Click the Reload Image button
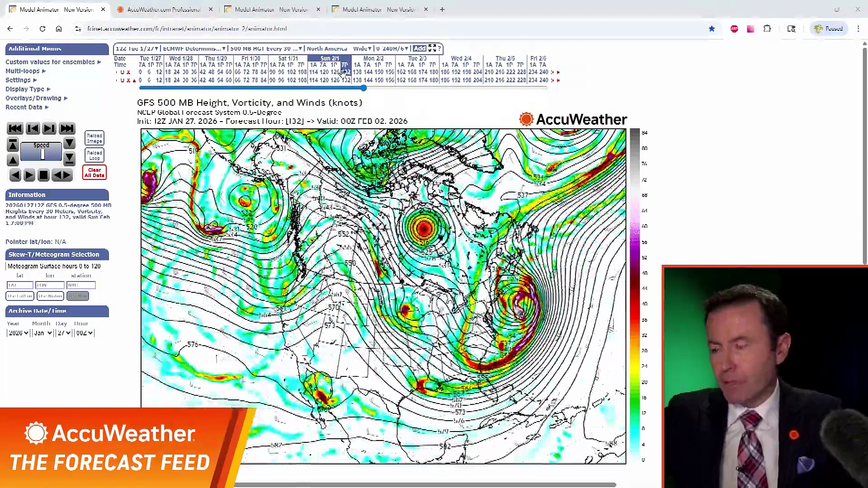The height and width of the screenshot is (488, 868). point(94,138)
